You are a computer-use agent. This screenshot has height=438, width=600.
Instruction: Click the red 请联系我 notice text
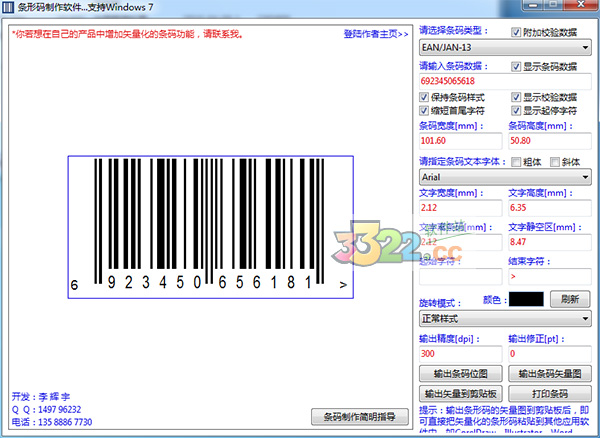[128, 34]
